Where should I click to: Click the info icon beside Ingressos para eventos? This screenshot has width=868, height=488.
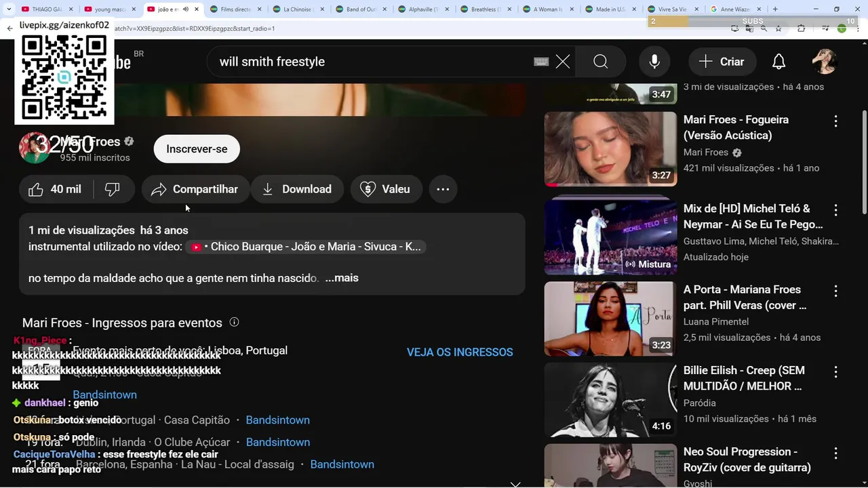[234, 322]
